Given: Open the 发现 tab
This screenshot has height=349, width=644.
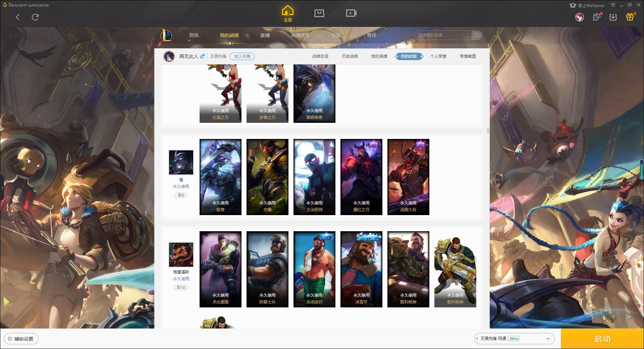Looking at the screenshot, I should [x=336, y=35].
